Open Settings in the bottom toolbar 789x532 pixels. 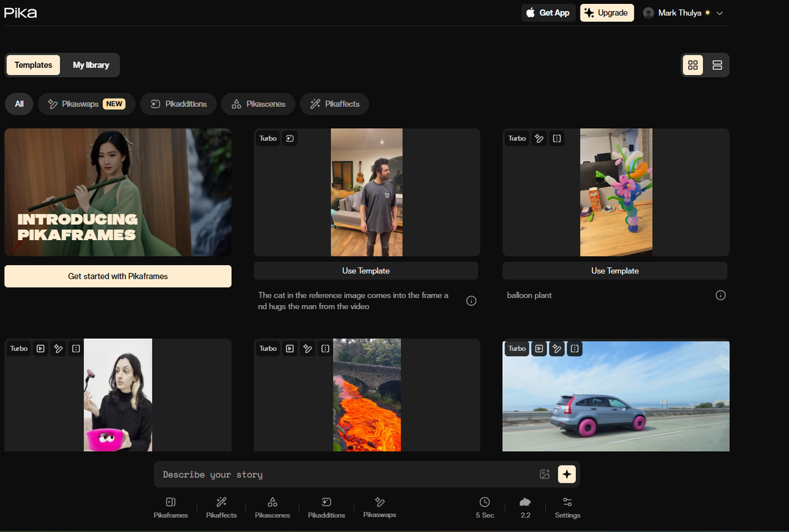point(567,508)
